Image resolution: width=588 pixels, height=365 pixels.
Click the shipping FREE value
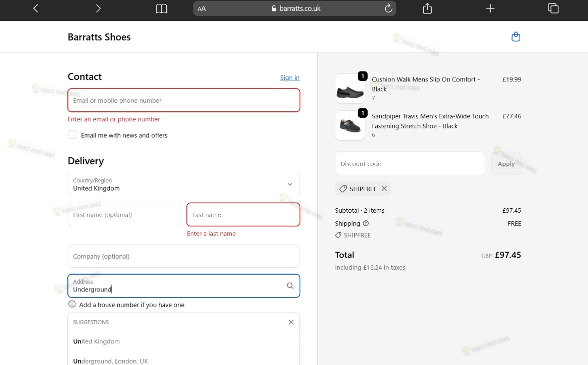(x=514, y=223)
